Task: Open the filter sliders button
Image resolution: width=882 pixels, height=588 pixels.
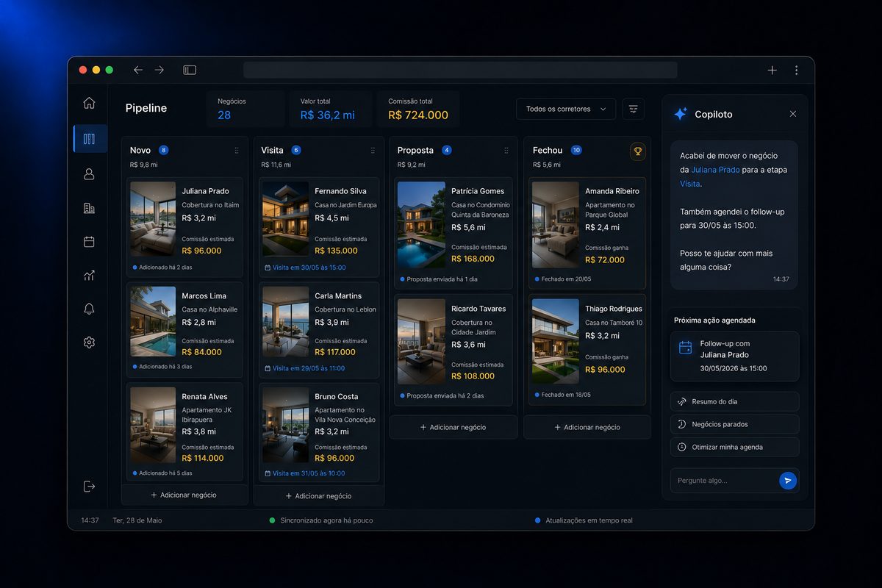Action: (633, 109)
